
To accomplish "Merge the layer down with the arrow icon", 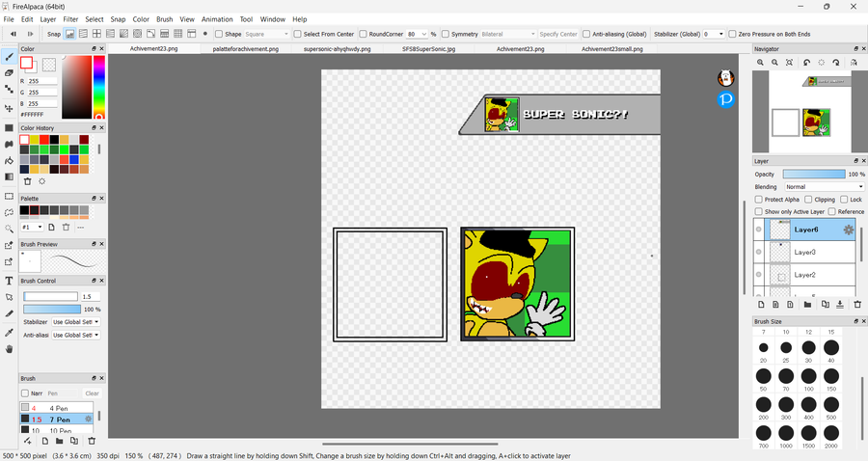I will pyautogui.click(x=840, y=305).
